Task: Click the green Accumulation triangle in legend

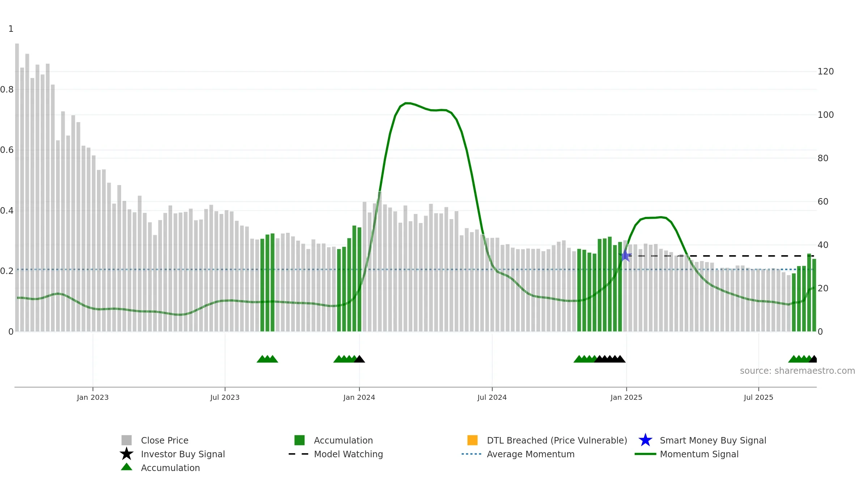Action: pos(127,467)
